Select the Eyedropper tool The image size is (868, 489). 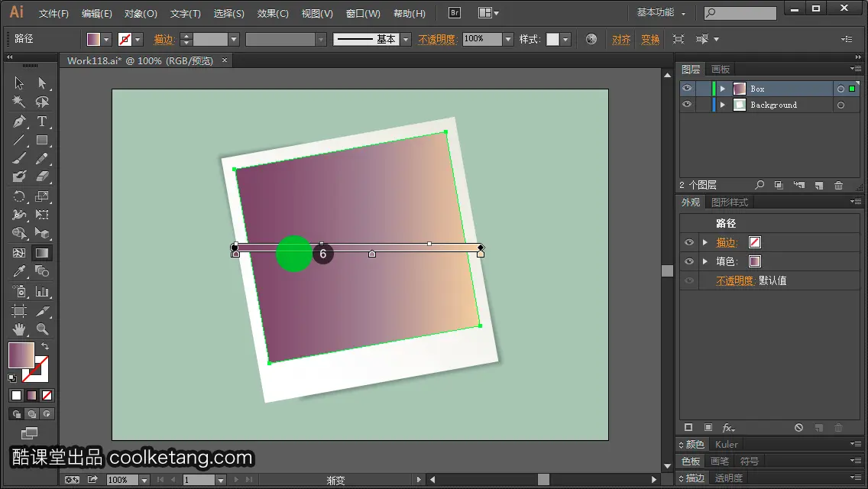(x=19, y=271)
